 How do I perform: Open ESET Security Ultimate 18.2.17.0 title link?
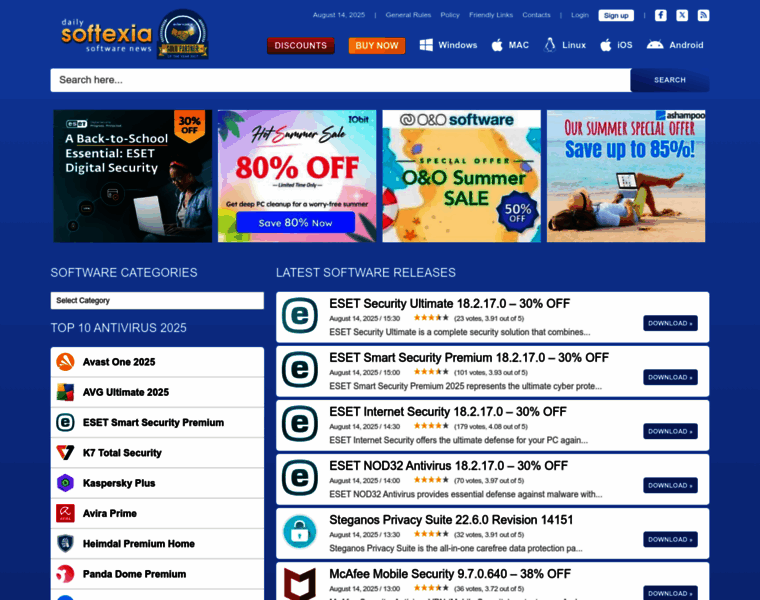[449, 304]
